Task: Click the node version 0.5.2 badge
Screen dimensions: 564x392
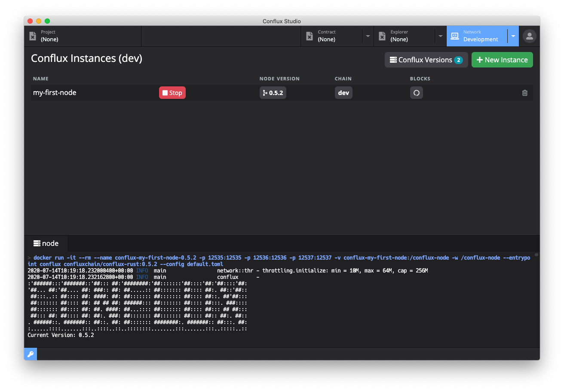Action: (x=273, y=93)
